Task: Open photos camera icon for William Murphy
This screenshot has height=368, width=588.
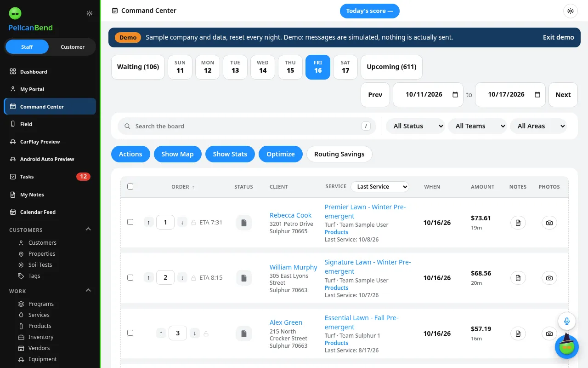Action: [x=549, y=278]
